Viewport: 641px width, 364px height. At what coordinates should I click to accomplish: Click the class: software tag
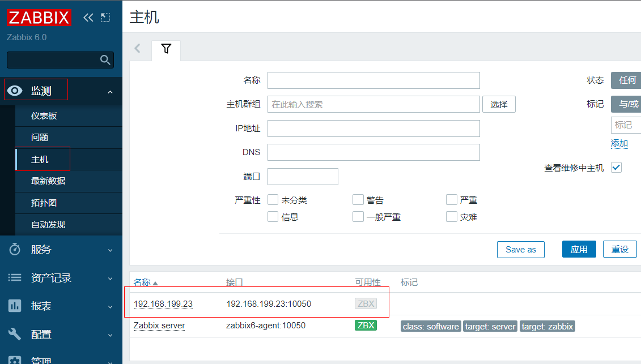pyautogui.click(x=431, y=327)
